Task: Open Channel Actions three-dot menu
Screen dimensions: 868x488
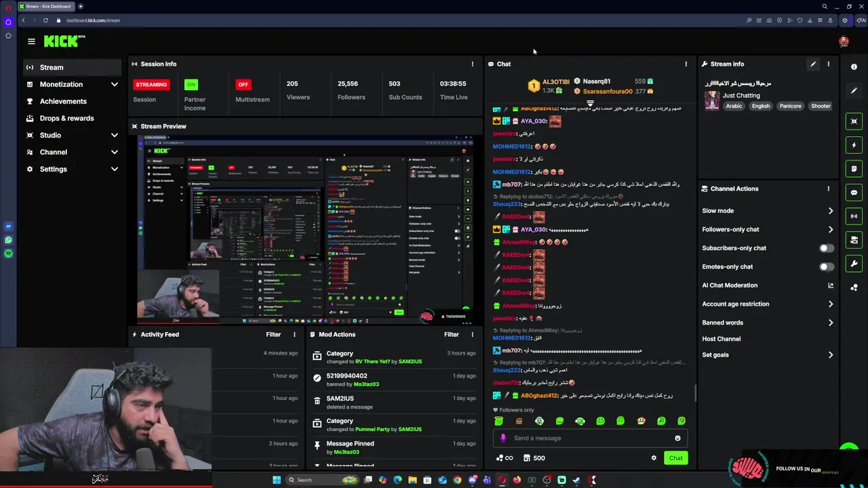Action: (828, 189)
